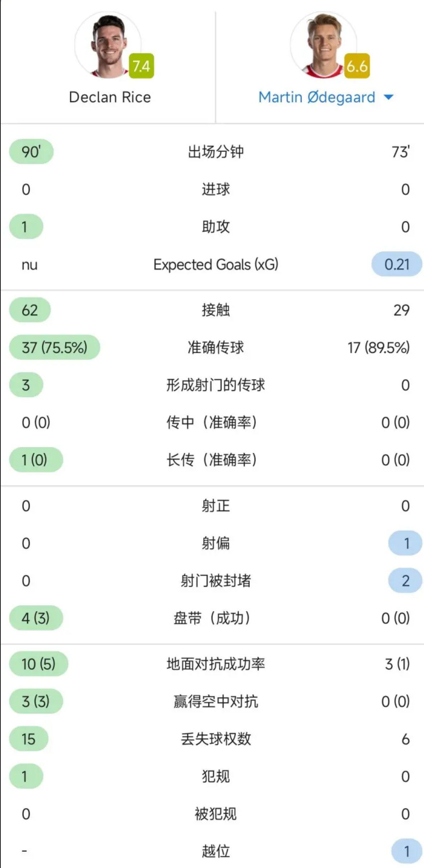Tap the 90' minutes played pill

(31, 152)
